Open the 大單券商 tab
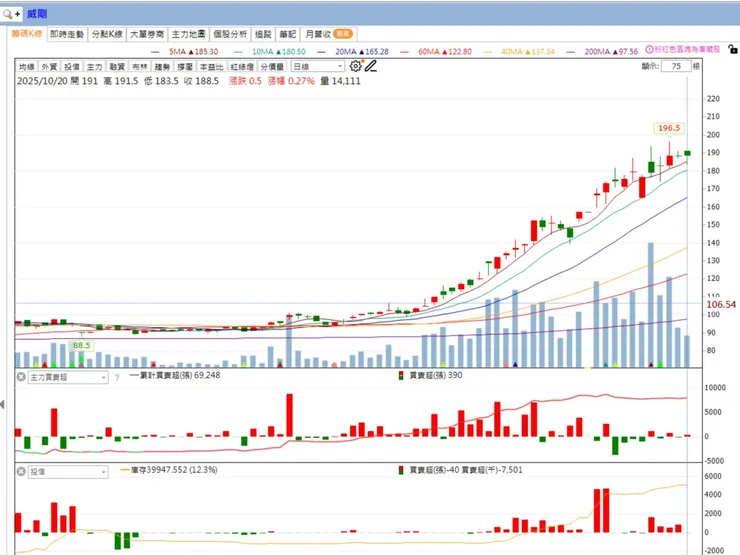740x555 pixels. click(147, 34)
